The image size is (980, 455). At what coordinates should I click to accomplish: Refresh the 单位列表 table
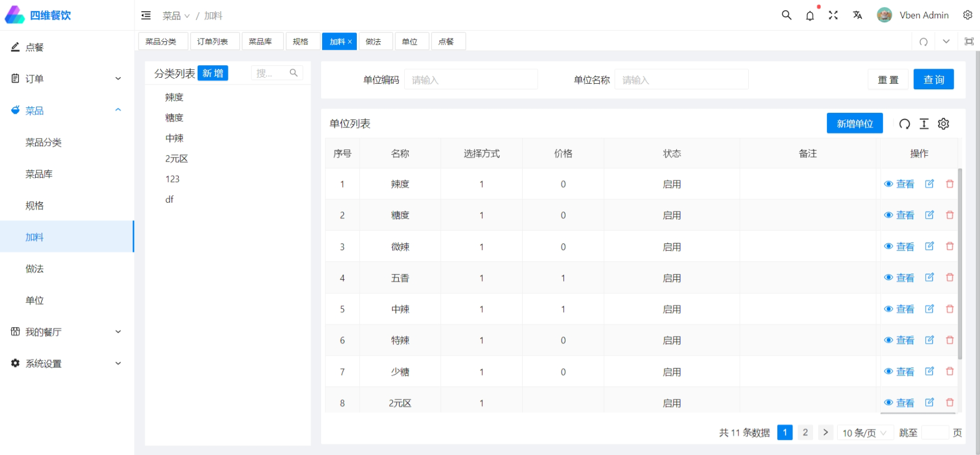905,124
